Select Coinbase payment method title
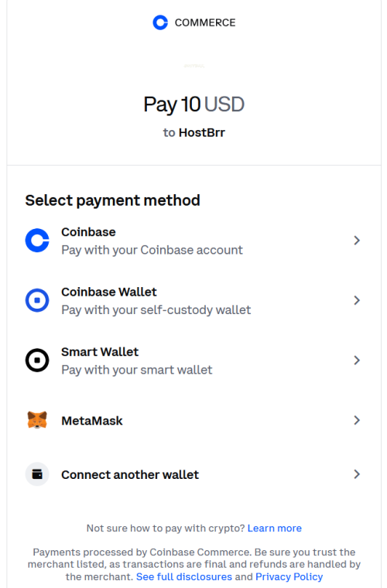The image size is (387, 588). pos(88,232)
